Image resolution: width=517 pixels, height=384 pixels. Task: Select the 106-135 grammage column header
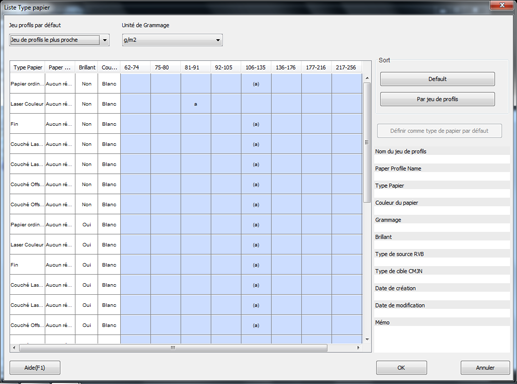coord(256,67)
